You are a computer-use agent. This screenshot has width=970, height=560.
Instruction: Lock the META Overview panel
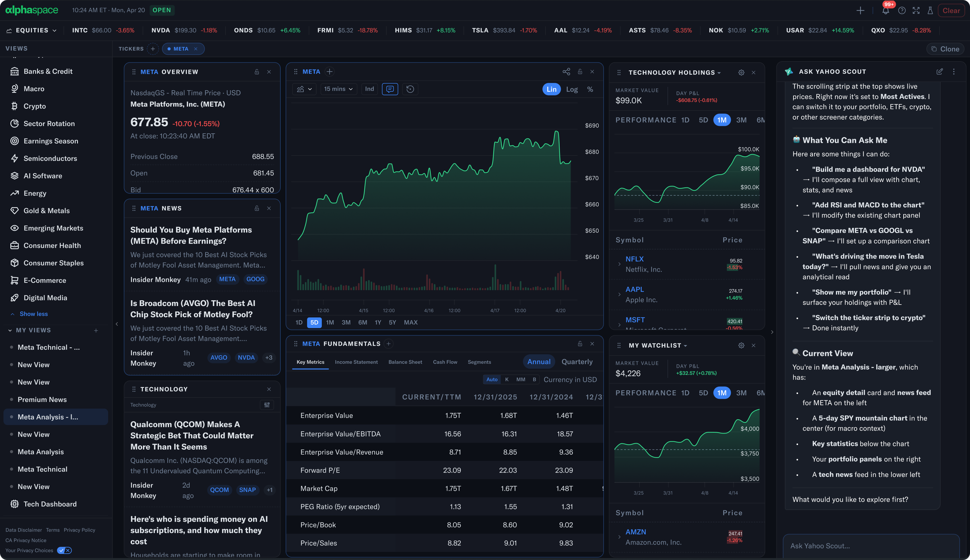click(x=257, y=72)
